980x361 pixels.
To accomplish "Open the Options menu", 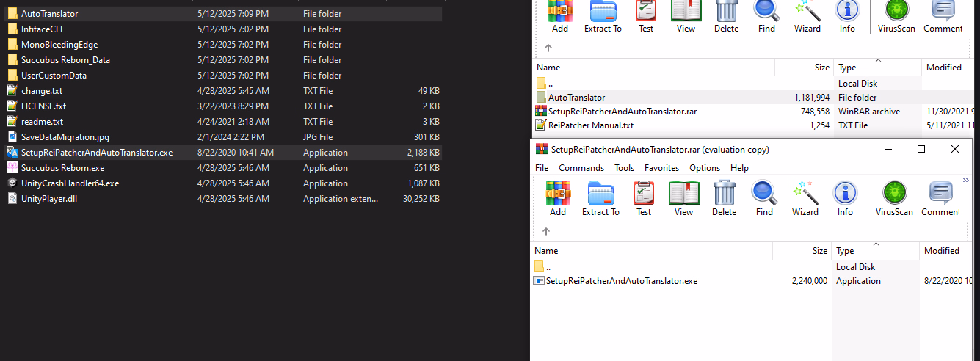I will 705,168.
